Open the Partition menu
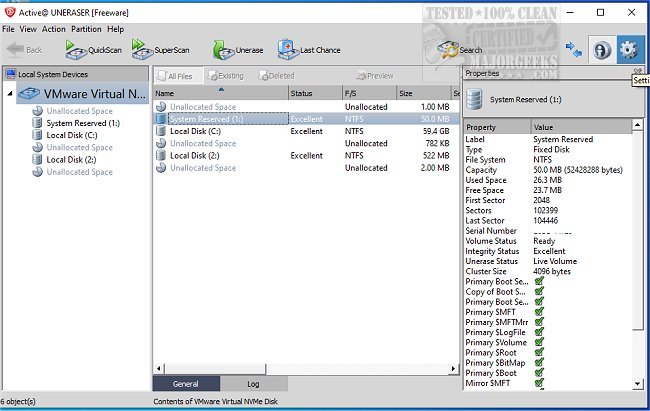The width and height of the screenshot is (650, 411). (86, 29)
